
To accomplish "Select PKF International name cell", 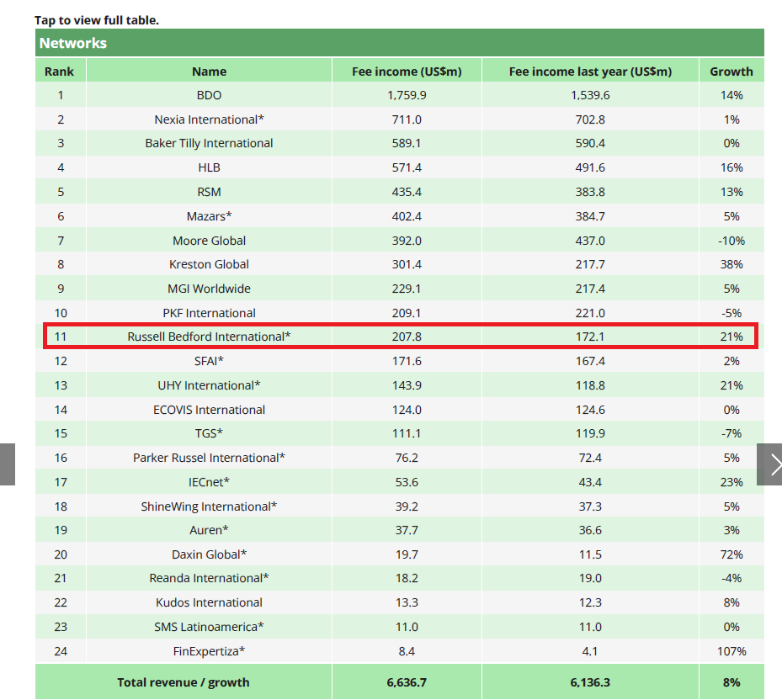I will (x=209, y=313).
